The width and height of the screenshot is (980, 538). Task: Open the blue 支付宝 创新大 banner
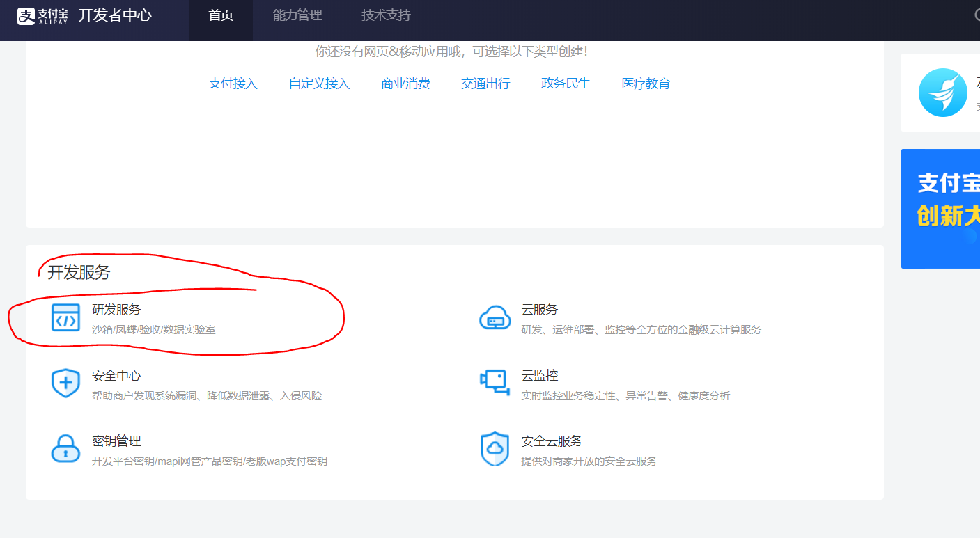(x=940, y=209)
